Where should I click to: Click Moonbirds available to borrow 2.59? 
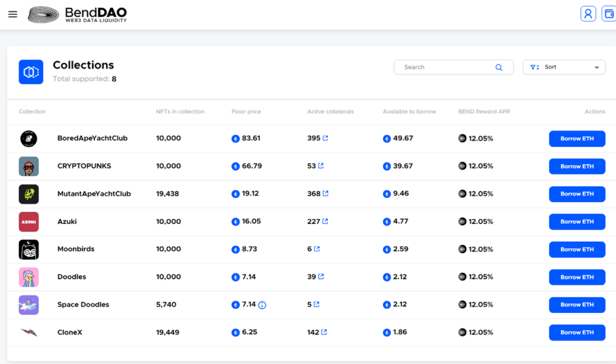(x=401, y=249)
